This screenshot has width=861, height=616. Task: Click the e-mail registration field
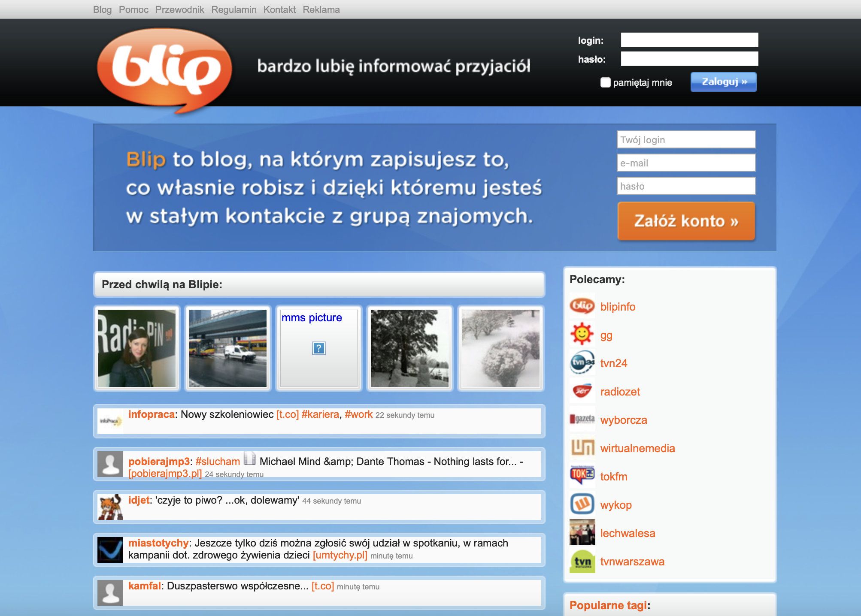[686, 163]
